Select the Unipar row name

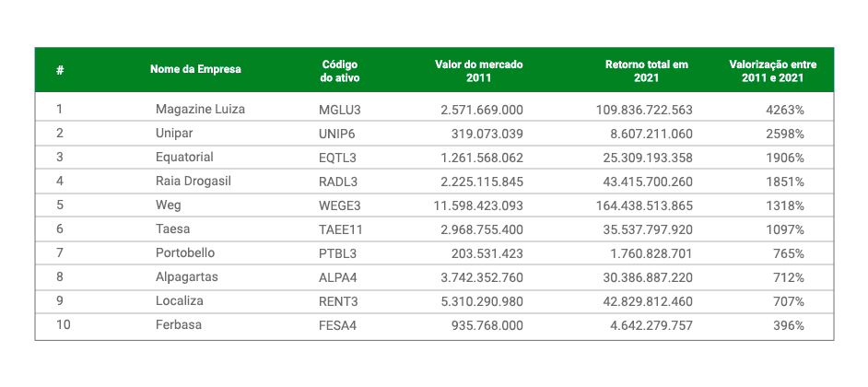174,134
